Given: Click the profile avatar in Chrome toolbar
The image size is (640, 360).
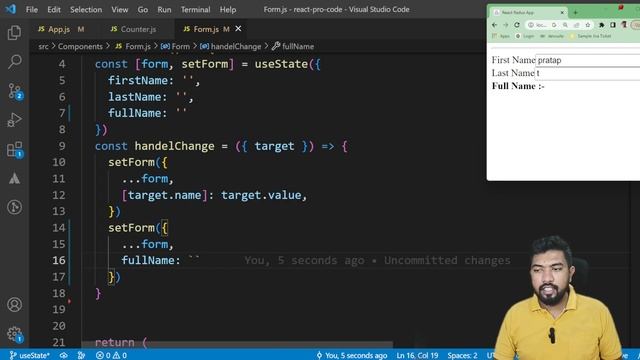Looking at the screenshot, I should pyautogui.click(x=624, y=25).
